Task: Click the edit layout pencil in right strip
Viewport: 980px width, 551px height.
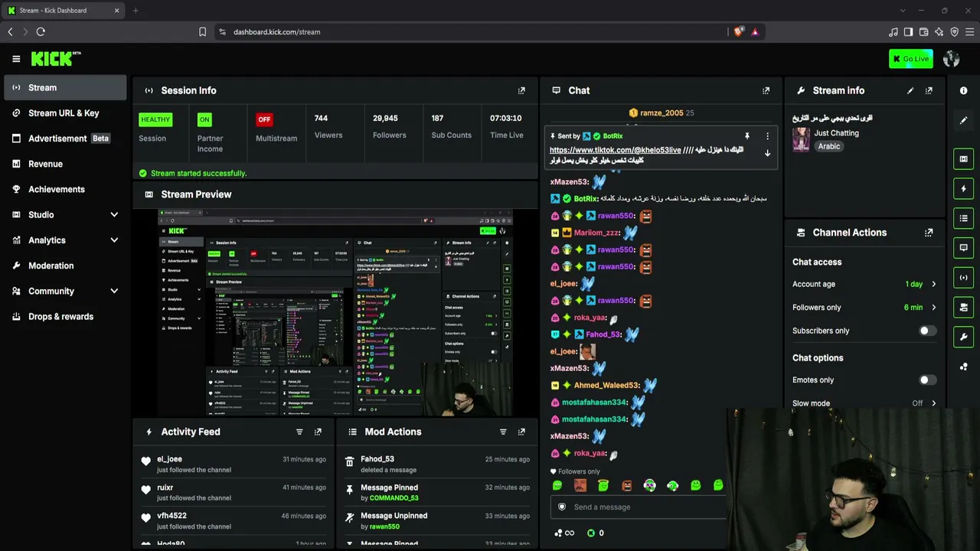Action: pos(964,120)
